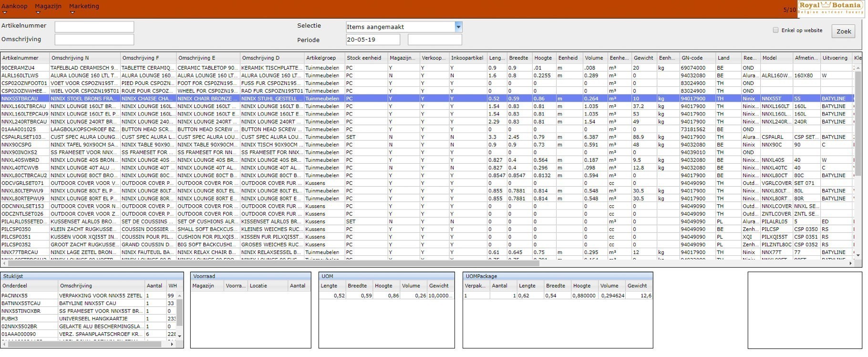The image size is (868, 357).
Task: Sort by Stock eenheid column header
Action: click(x=366, y=58)
